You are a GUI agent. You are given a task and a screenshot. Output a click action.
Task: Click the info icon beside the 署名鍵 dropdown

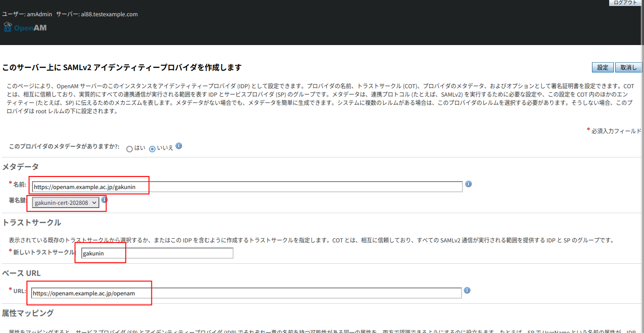point(104,199)
